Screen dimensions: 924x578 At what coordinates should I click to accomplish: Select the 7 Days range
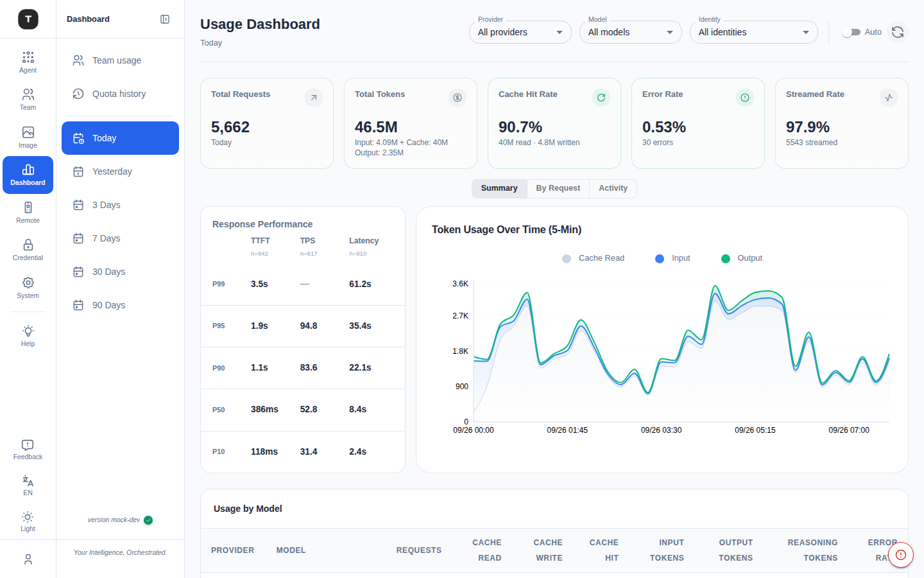[x=120, y=238]
